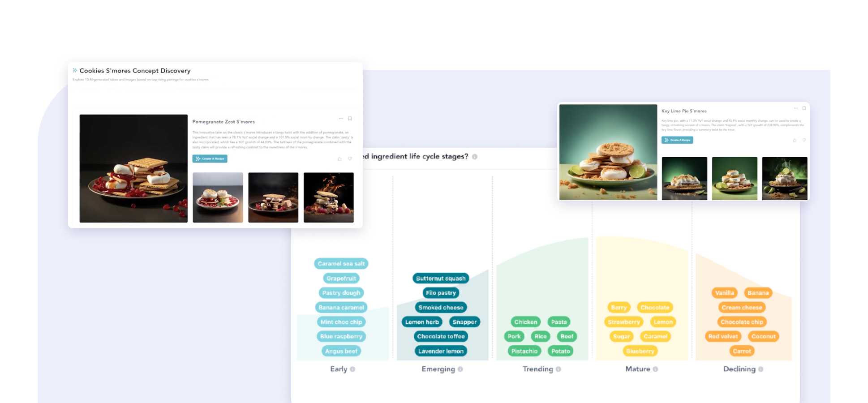Choose the Strawberry tag

(x=624, y=322)
